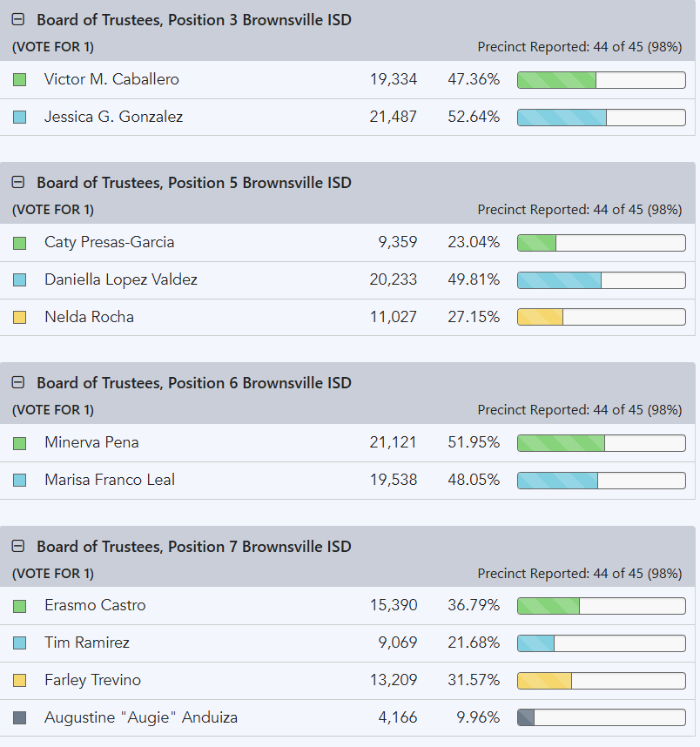Click the percentage 36.79%
This screenshot has width=700, height=747.
click(x=474, y=605)
